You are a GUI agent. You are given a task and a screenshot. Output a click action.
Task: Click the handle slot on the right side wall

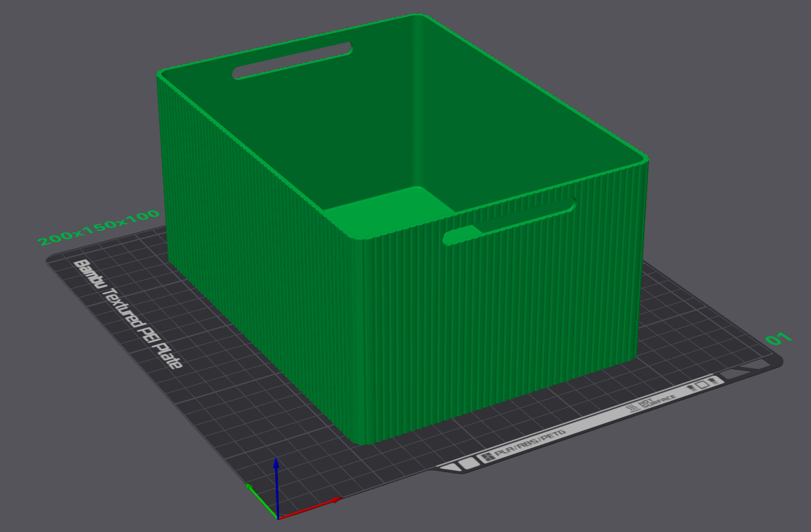coord(509,221)
